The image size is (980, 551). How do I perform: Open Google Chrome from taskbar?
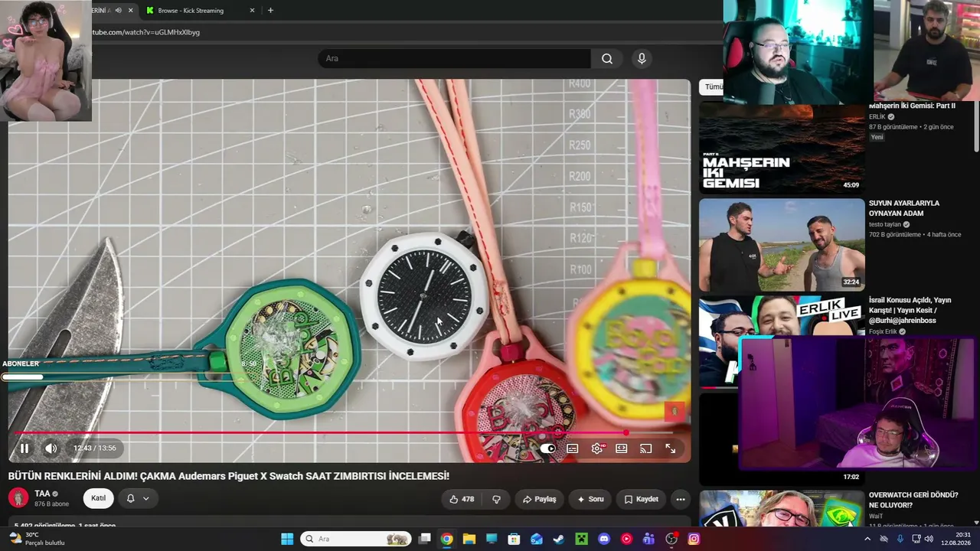coord(446,539)
